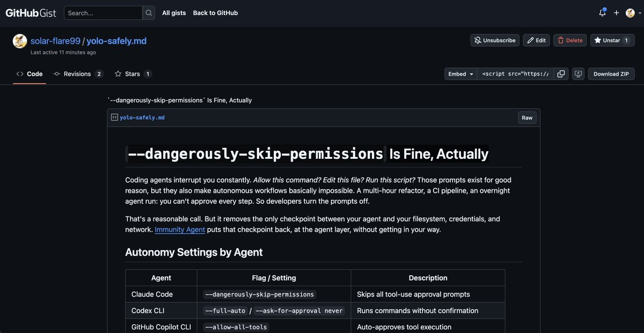Click "Agent" column header
The width and height of the screenshot is (644, 333).
(161, 278)
